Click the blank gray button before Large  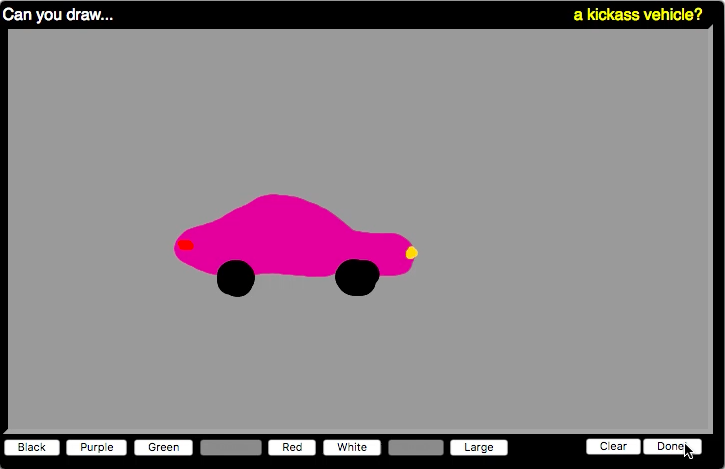coord(416,447)
